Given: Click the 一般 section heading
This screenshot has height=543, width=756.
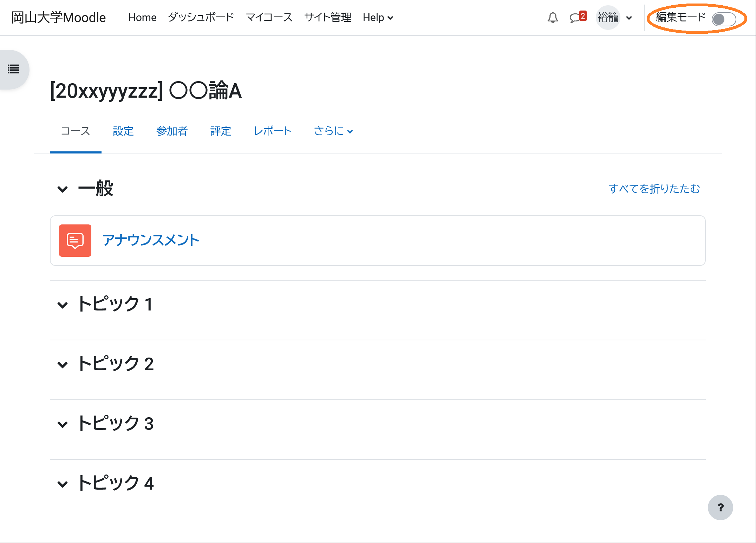Looking at the screenshot, I should coord(96,189).
